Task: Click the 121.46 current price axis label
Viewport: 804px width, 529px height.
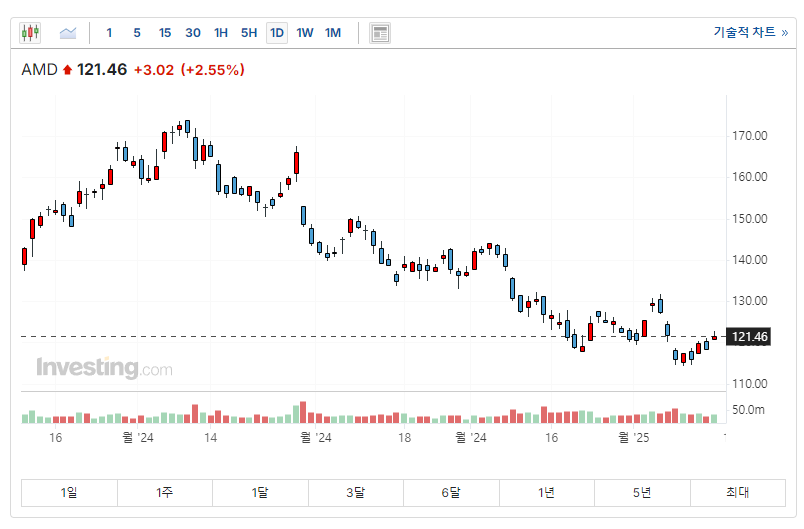Action: [x=749, y=337]
